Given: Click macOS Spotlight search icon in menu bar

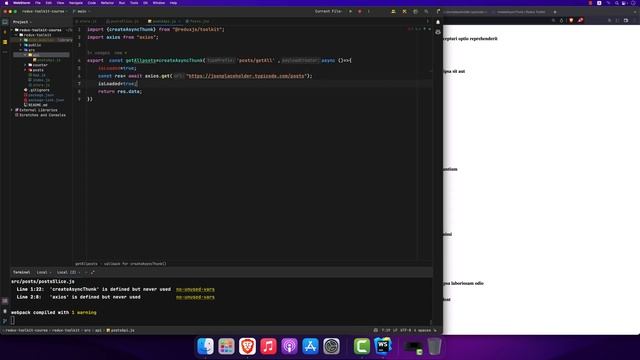Looking at the screenshot, I should (617, 3).
